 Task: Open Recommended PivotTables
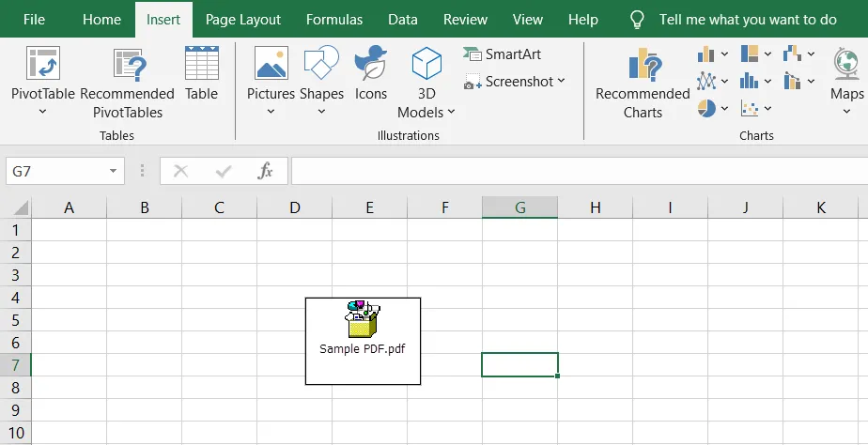coord(128,83)
